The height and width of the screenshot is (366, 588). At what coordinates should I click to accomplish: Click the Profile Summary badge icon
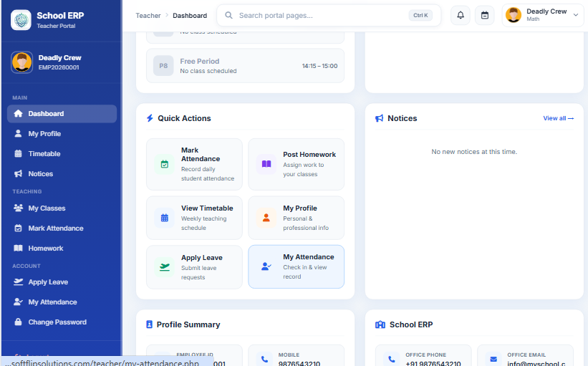pyautogui.click(x=149, y=324)
